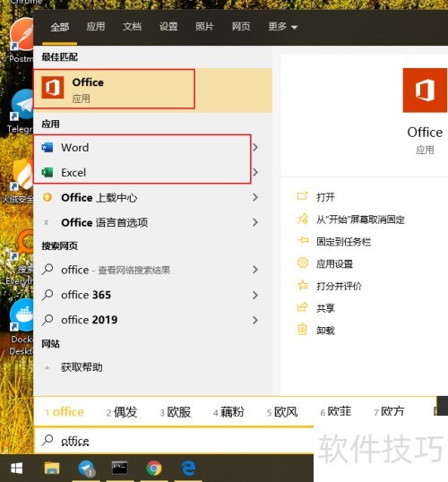Open the Windows Start button
448x482 pixels.
click(17, 469)
